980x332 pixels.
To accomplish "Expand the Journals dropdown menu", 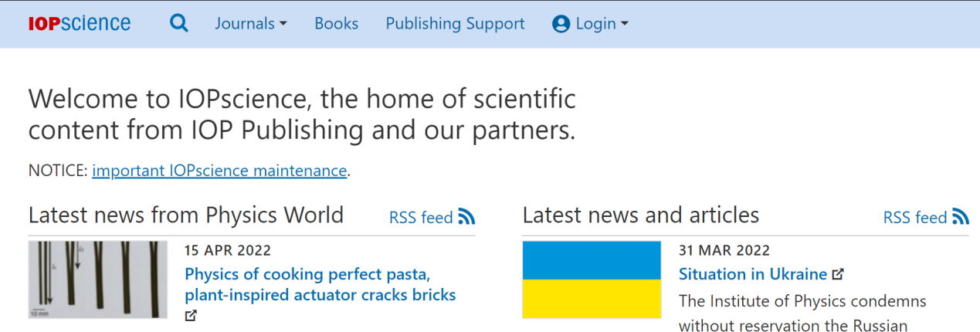I will click(251, 24).
